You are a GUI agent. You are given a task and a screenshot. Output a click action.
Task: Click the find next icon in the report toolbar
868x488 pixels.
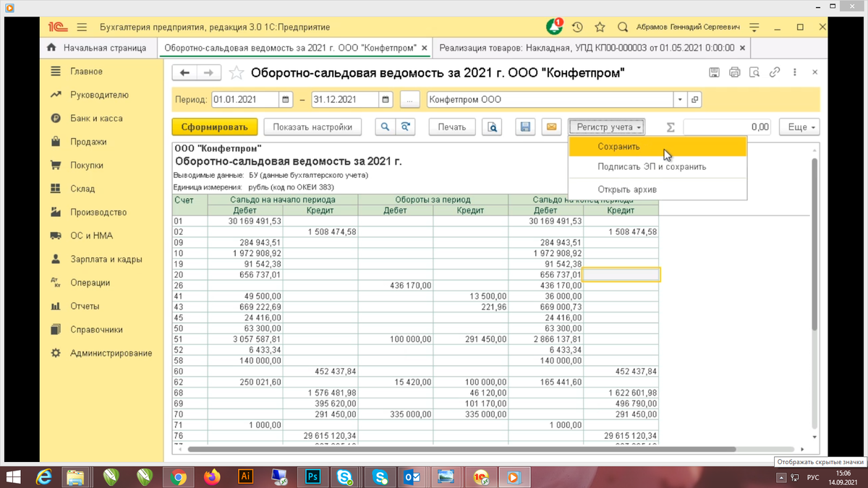click(x=405, y=127)
